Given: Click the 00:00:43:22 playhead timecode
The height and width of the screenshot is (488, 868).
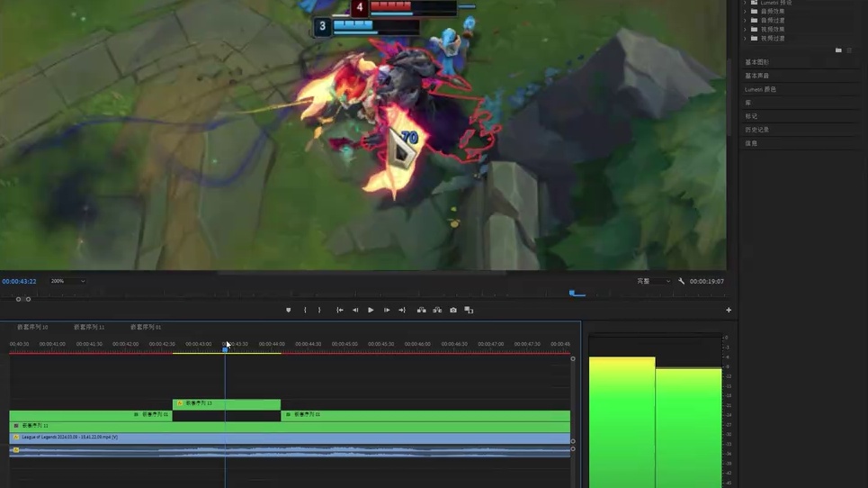Looking at the screenshot, I should 19,282.
